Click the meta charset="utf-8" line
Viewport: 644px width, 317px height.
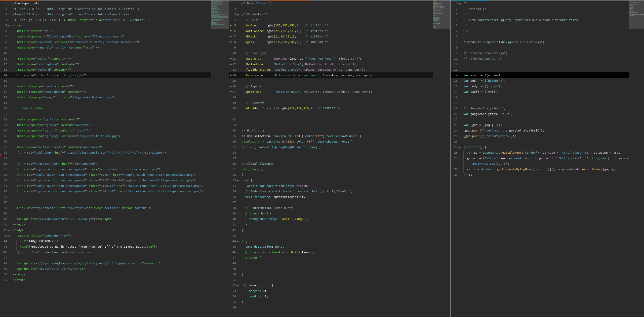pyautogui.click(x=36, y=31)
